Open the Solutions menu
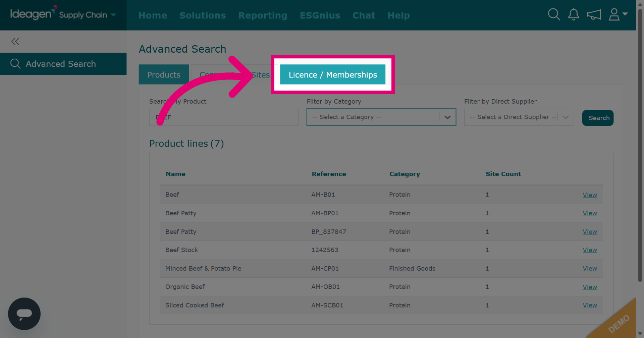644x338 pixels. pos(203,15)
